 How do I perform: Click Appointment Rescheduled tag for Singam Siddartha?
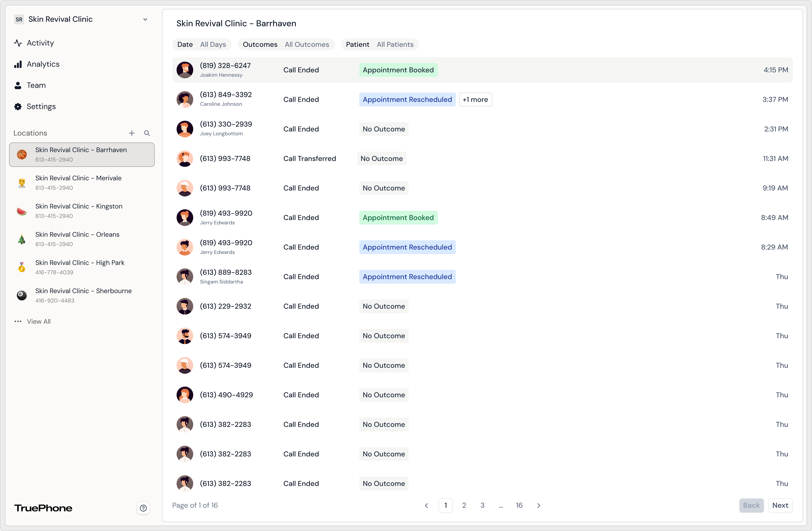(x=407, y=277)
